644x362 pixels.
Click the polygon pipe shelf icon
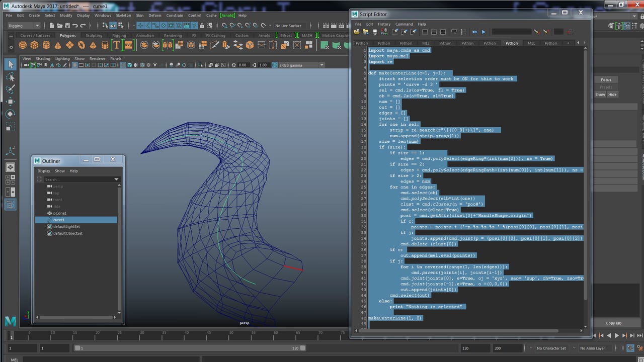point(105,45)
